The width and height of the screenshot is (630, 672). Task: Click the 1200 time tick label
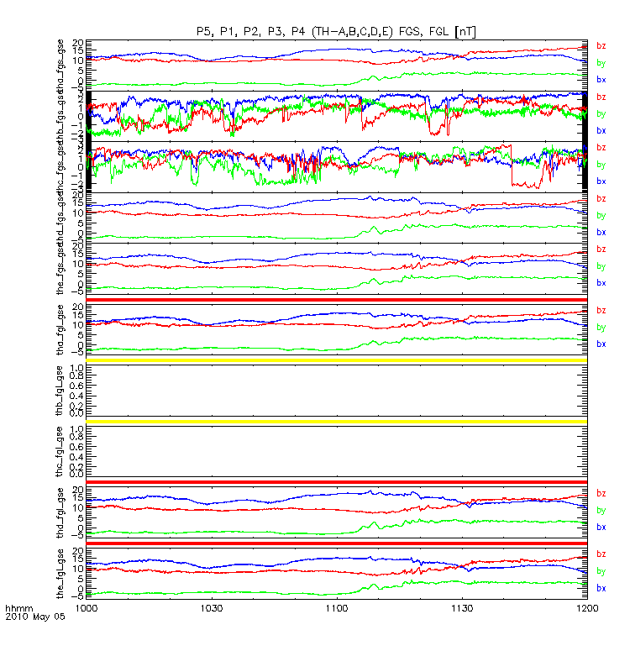(587, 608)
